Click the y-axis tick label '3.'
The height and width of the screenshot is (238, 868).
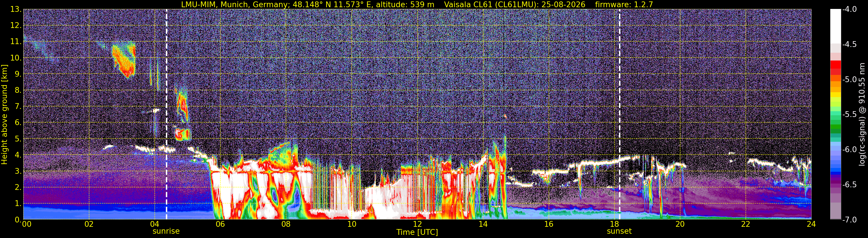tap(18, 171)
